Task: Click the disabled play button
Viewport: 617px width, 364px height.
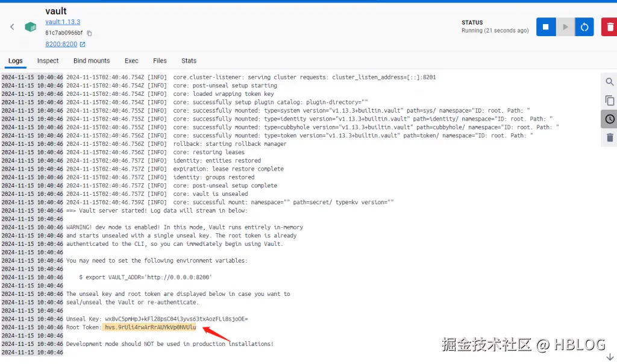Action: click(565, 27)
